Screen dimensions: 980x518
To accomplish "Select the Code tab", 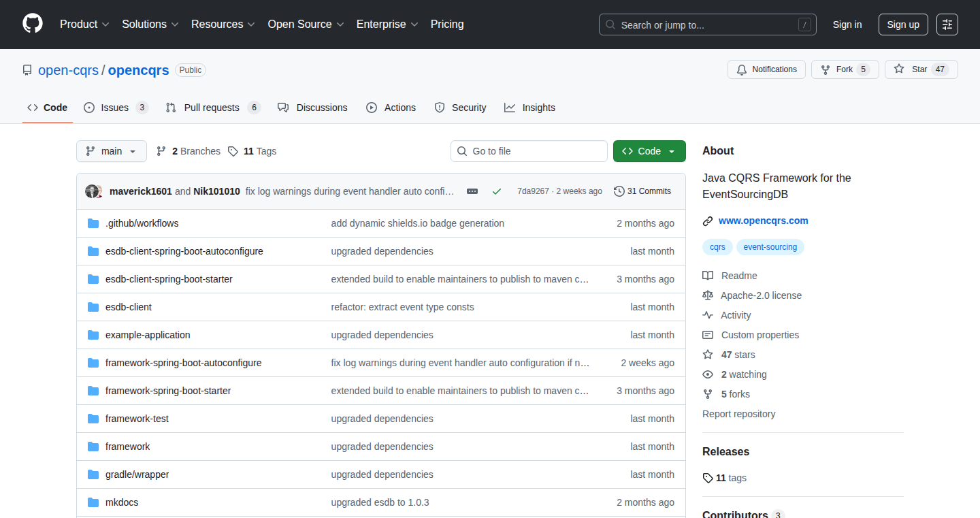I will [x=48, y=108].
